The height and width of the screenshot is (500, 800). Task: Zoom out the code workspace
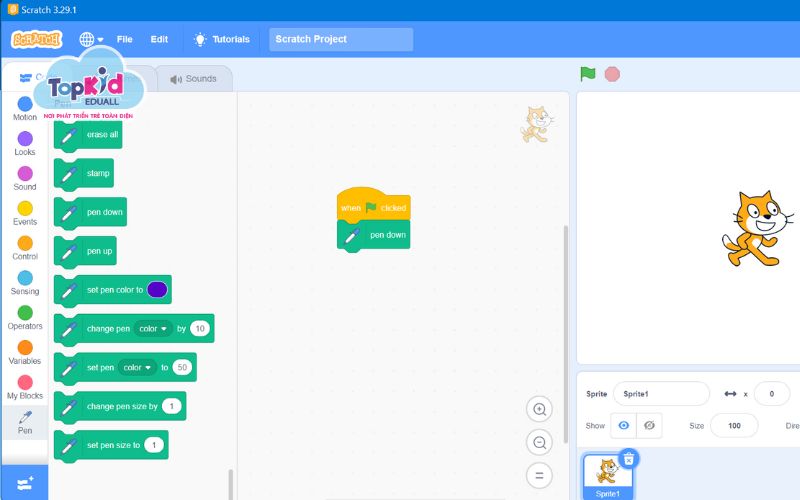pyautogui.click(x=539, y=442)
